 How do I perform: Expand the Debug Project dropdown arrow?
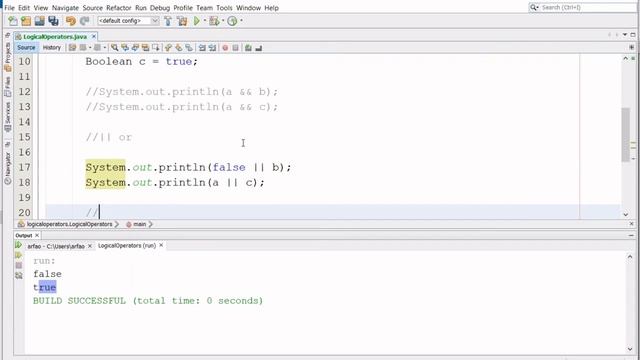(223, 21)
